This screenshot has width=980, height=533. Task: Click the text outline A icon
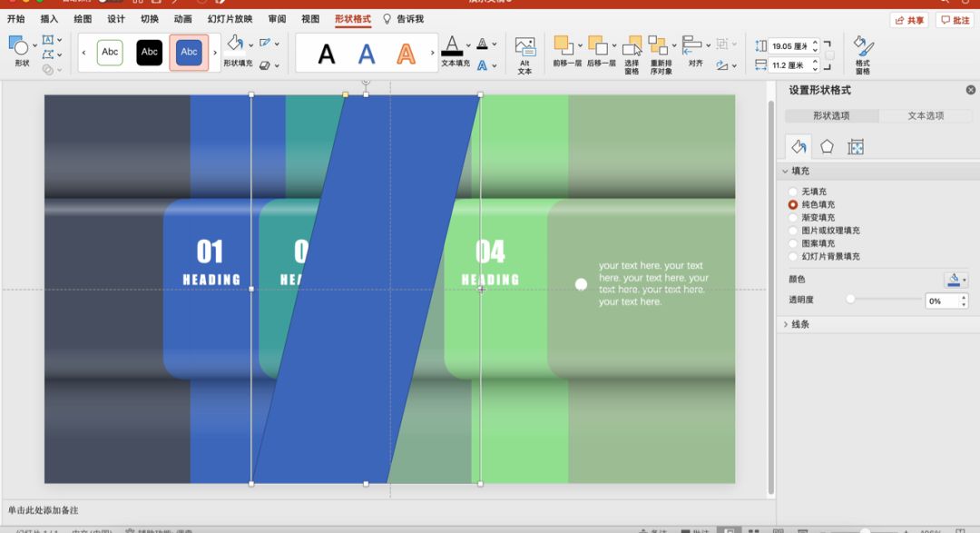coord(482,44)
